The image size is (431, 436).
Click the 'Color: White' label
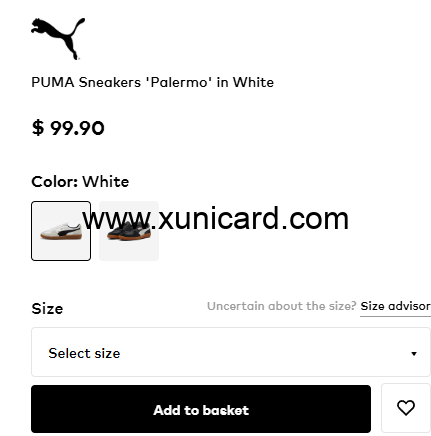[x=80, y=182]
